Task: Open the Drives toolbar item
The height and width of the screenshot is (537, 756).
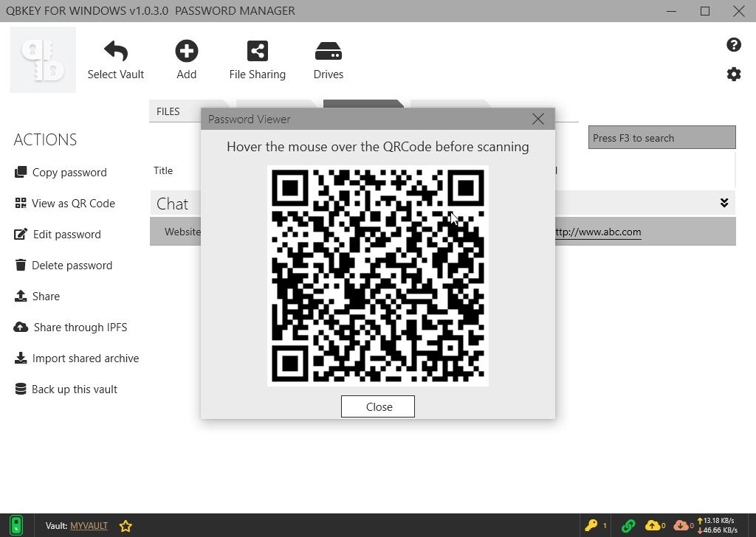Action: 329,60
